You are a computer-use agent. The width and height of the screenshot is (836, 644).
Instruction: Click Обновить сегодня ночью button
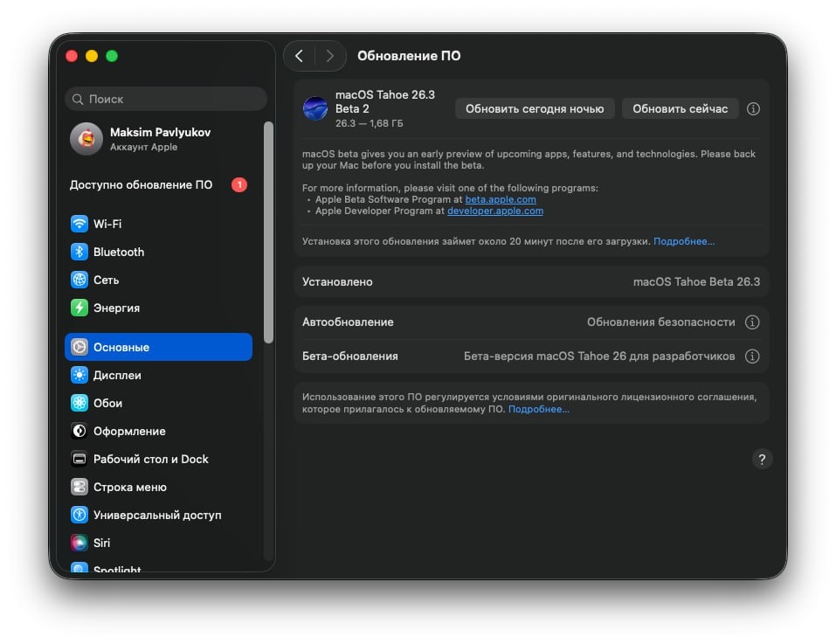coord(535,108)
